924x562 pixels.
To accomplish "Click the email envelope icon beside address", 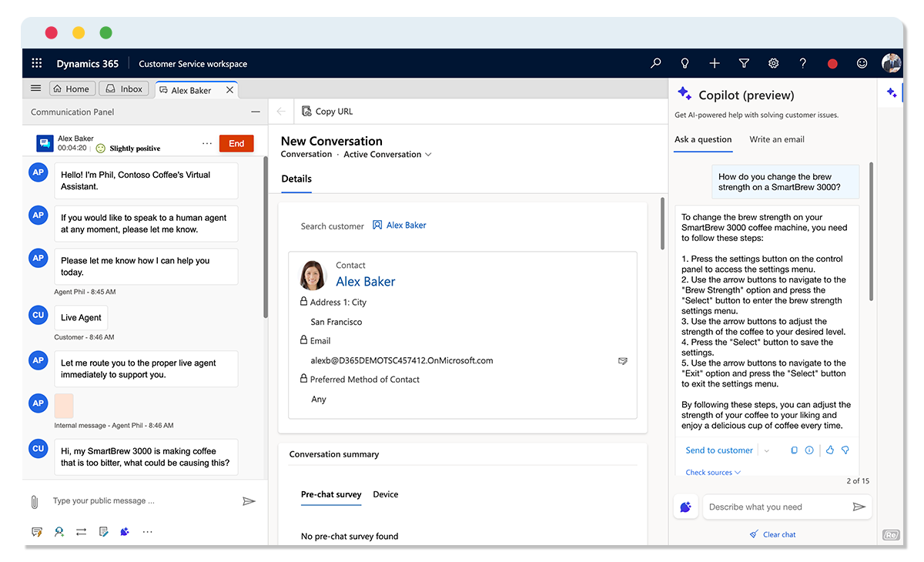I will pos(622,360).
